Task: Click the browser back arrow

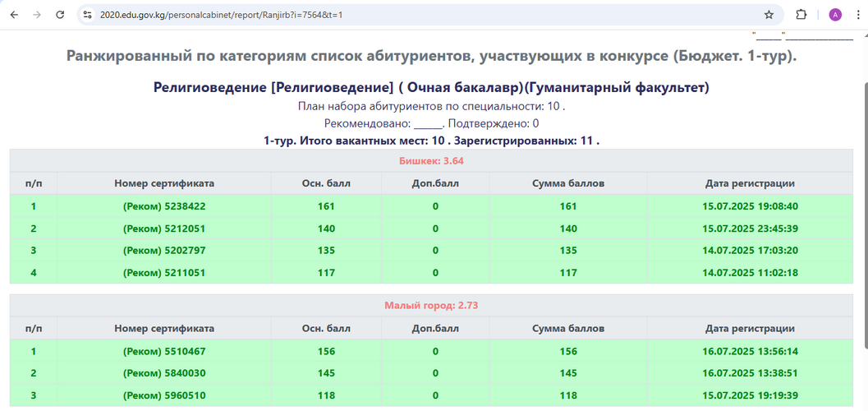Action: point(14,15)
